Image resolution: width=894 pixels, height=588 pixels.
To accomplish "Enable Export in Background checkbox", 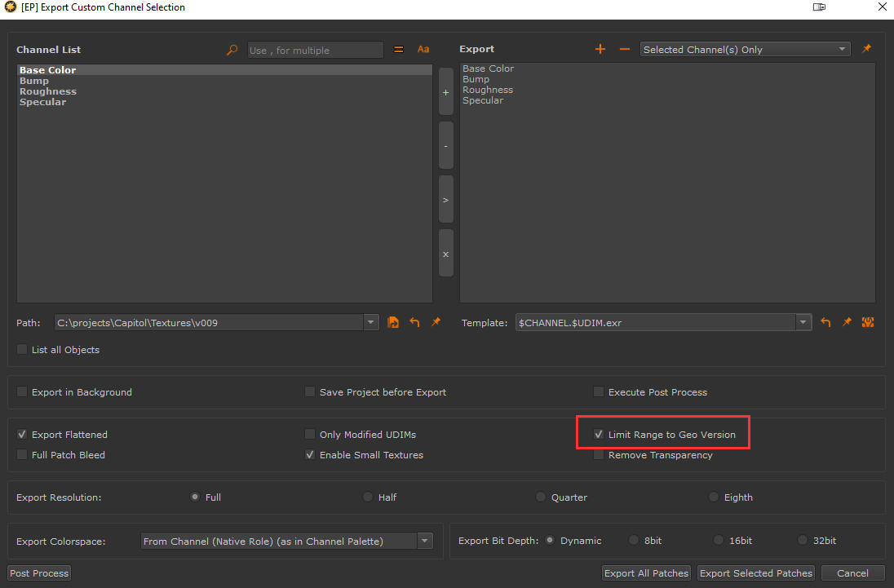I will click(22, 392).
